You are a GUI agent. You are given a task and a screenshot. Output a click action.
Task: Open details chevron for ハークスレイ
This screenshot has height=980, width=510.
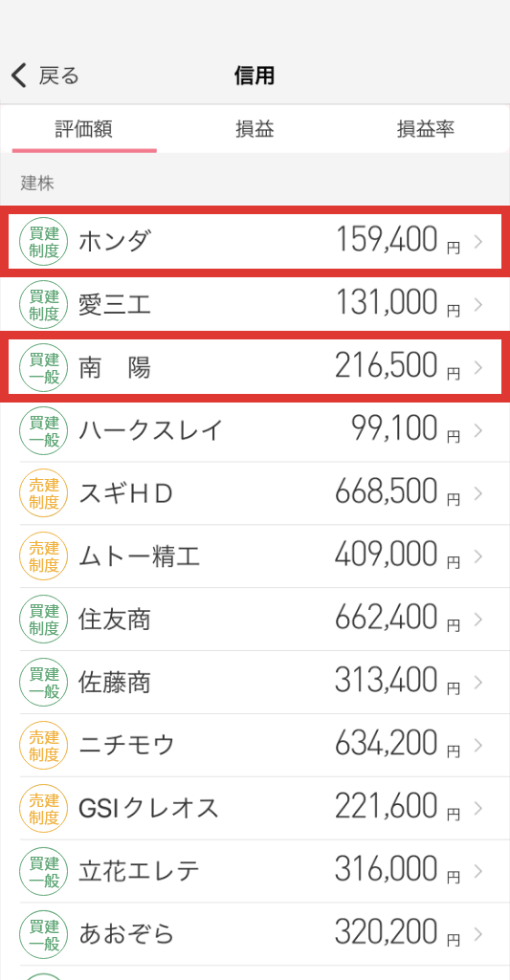[x=478, y=430]
